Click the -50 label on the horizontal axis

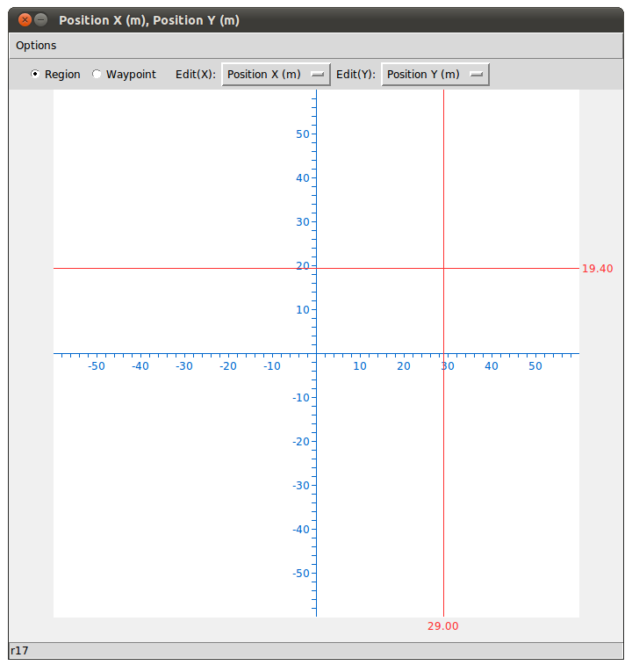(x=97, y=366)
